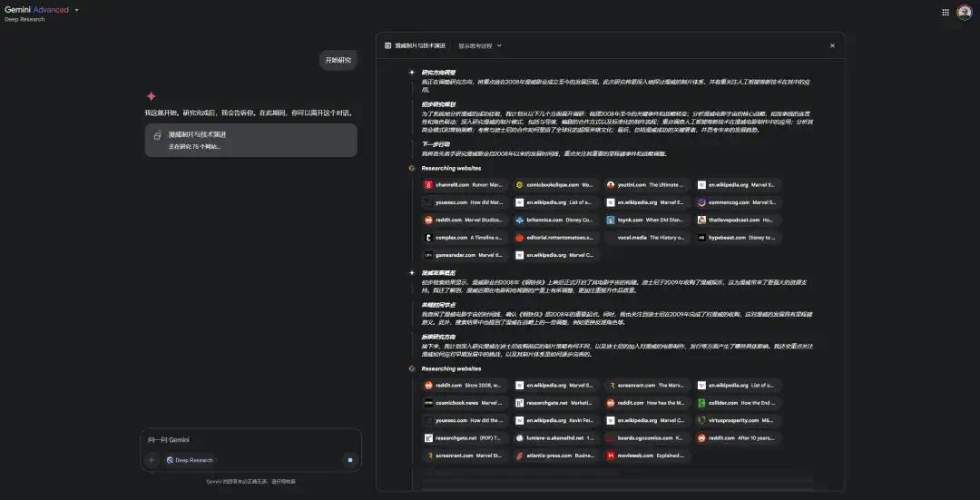The image size is (980, 500).
Task: Click the document icon on the research card
Action: (x=158, y=135)
